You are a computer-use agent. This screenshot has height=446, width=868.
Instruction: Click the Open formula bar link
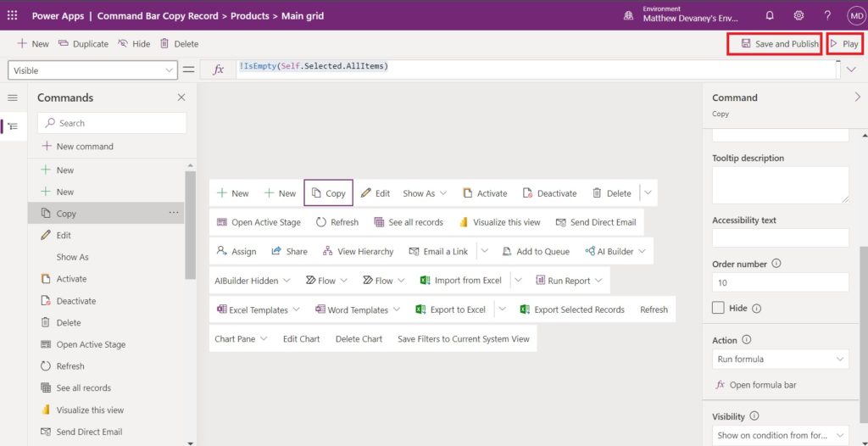(x=756, y=384)
